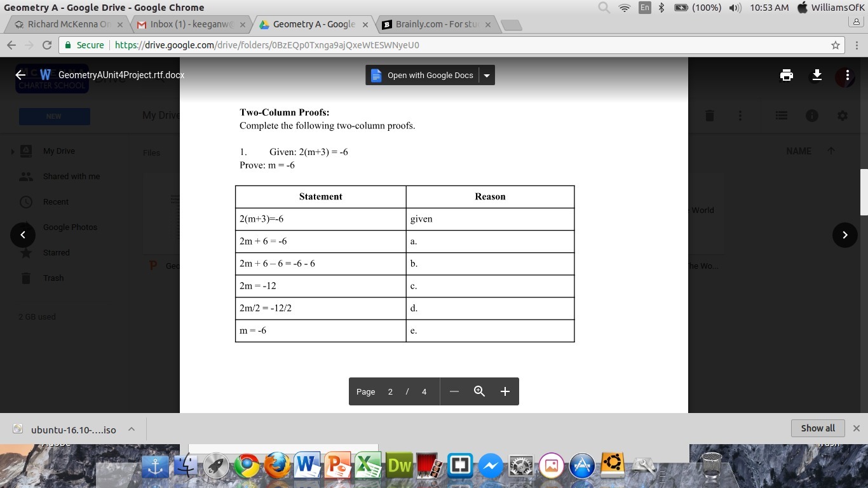Reset zoom with the magnifier icon
Image resolution: width=868 pixels, height=488 pixels.
480,391
